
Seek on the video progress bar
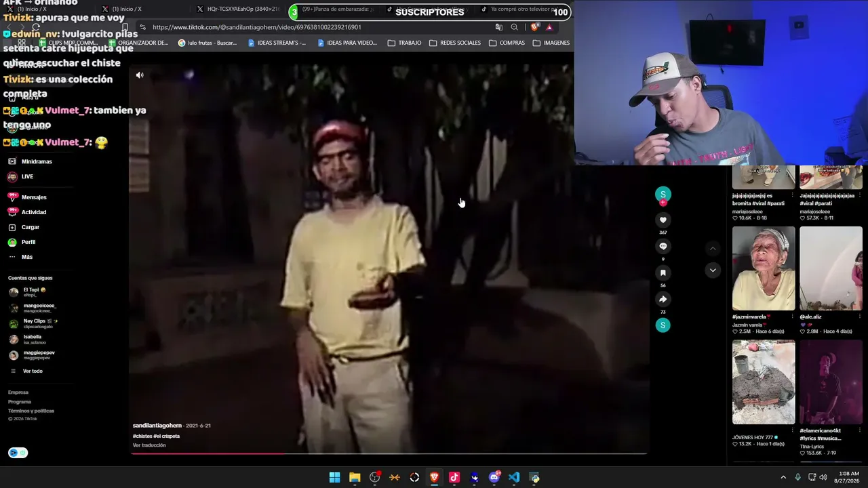(389, 453)
